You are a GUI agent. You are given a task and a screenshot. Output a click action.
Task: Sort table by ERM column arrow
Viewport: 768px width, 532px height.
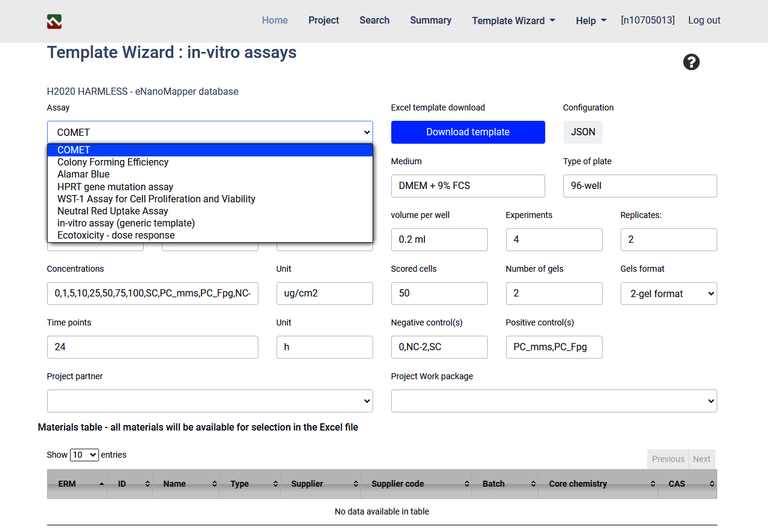pos(101,484)
